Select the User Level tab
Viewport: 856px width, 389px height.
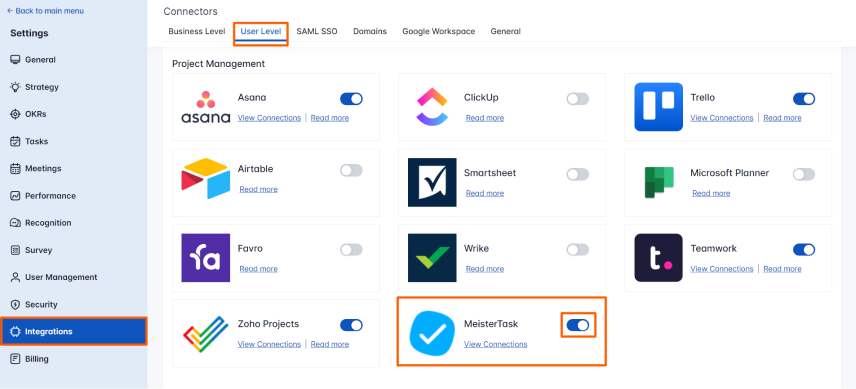(x=261, y=32)
